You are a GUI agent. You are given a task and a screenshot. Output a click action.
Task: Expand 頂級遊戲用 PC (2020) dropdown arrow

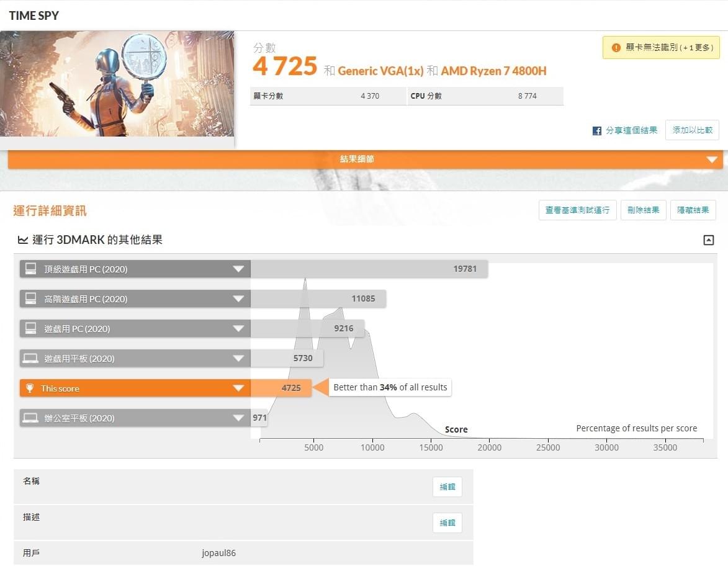coord(238,269)
